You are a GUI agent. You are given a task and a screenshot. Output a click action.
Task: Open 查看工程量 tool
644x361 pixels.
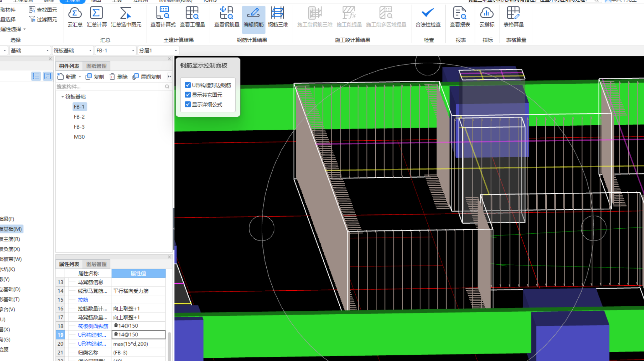coord(192,17)
